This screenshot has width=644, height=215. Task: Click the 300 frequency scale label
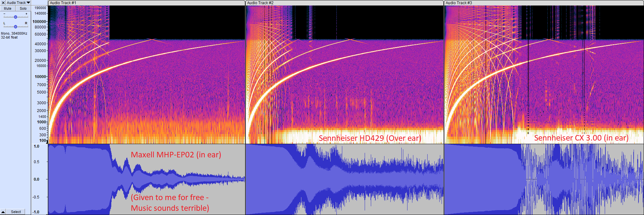(43, 135)
